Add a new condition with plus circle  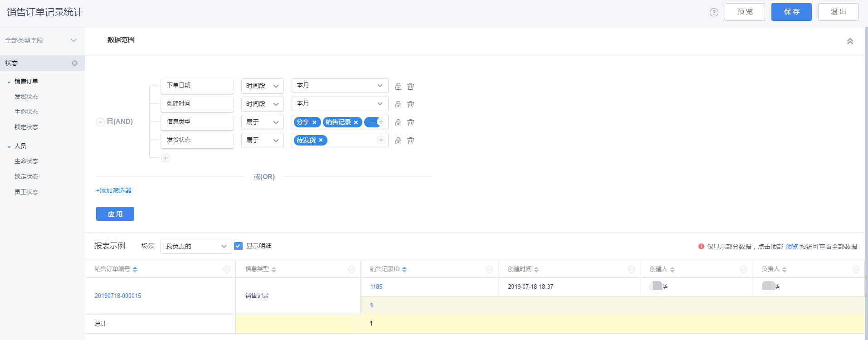point(165,158)
